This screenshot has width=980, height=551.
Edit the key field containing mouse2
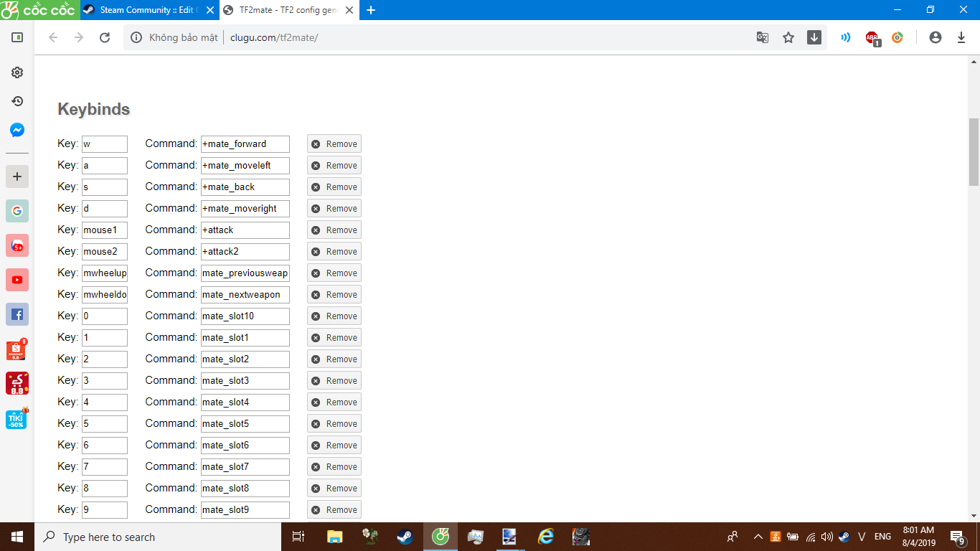[x=105, y=252]
